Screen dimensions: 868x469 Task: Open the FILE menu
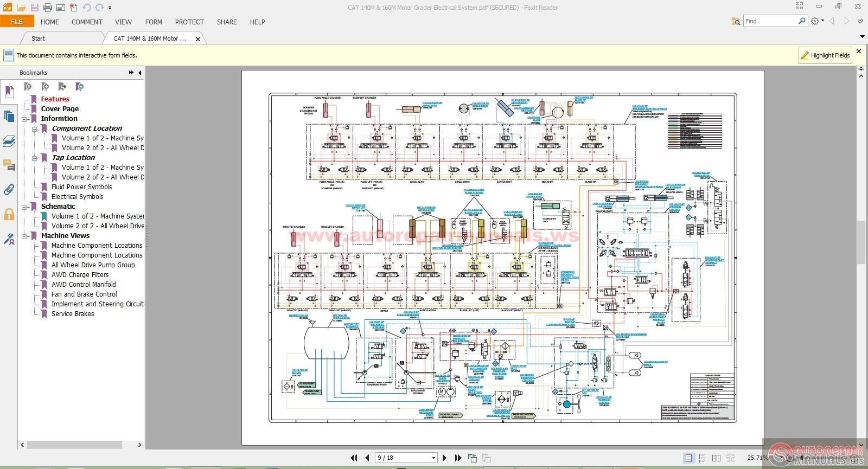point(17,22)
